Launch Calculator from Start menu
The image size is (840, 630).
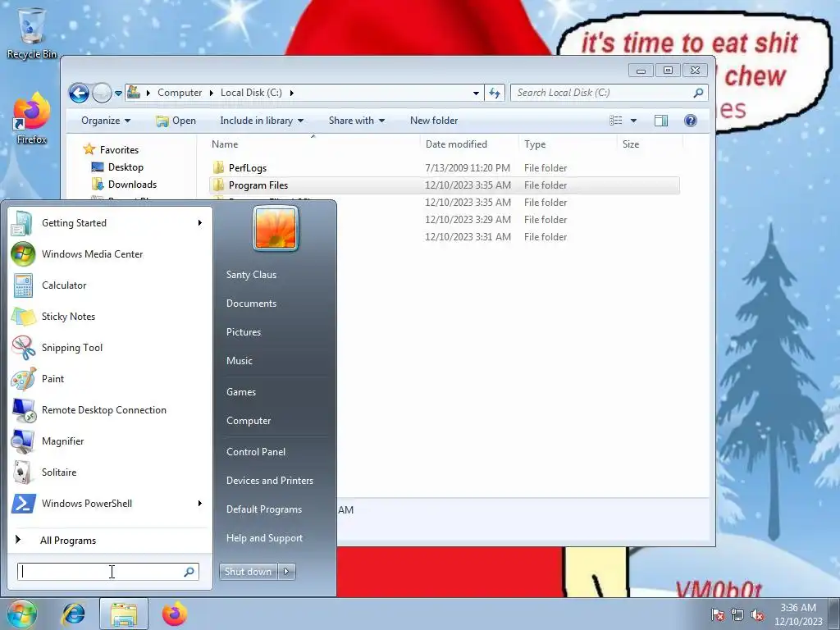click(x=110, y=285)
